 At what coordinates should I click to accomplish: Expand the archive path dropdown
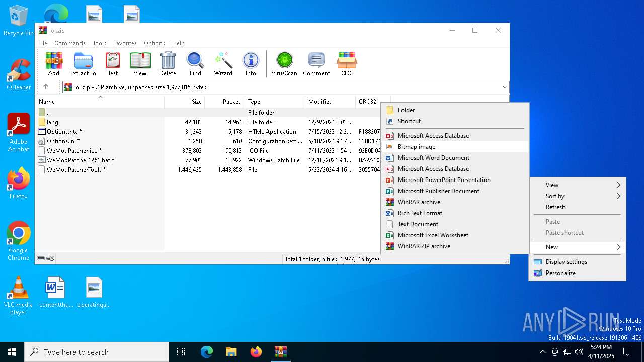[x=505, y=87]
